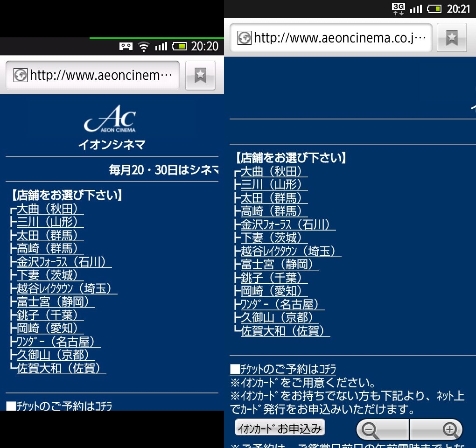Image resolution: width=476 pixels, height=448 pixels.
Task: Open 高崎（群馬）in right screen
Action: [274, 211]
